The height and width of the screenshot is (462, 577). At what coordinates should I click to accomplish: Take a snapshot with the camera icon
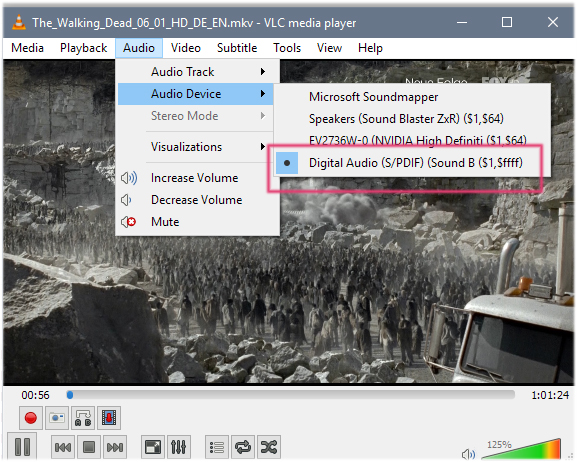click(x=57, y=418)
